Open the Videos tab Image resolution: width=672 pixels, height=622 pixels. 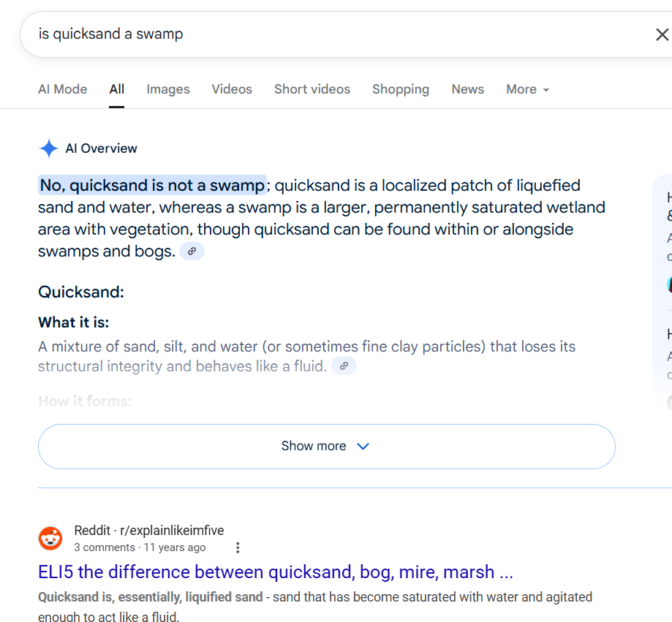(x=232, y=89)
